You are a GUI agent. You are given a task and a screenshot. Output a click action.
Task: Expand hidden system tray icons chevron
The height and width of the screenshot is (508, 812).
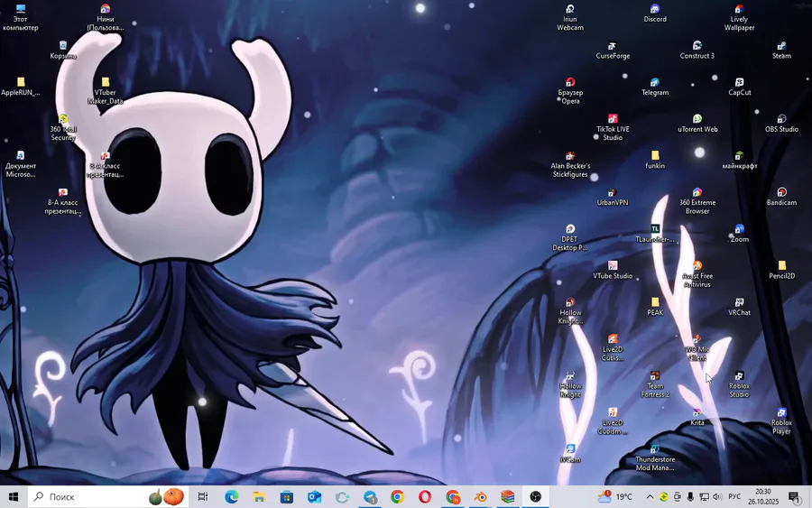point(650,497)
